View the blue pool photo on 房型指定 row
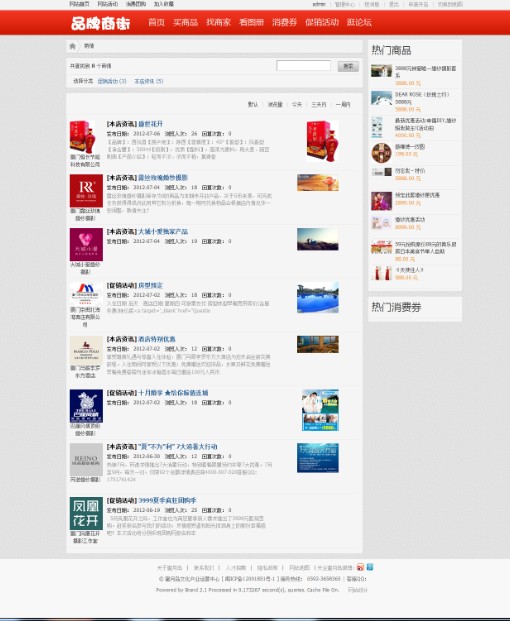 (318, 297)
